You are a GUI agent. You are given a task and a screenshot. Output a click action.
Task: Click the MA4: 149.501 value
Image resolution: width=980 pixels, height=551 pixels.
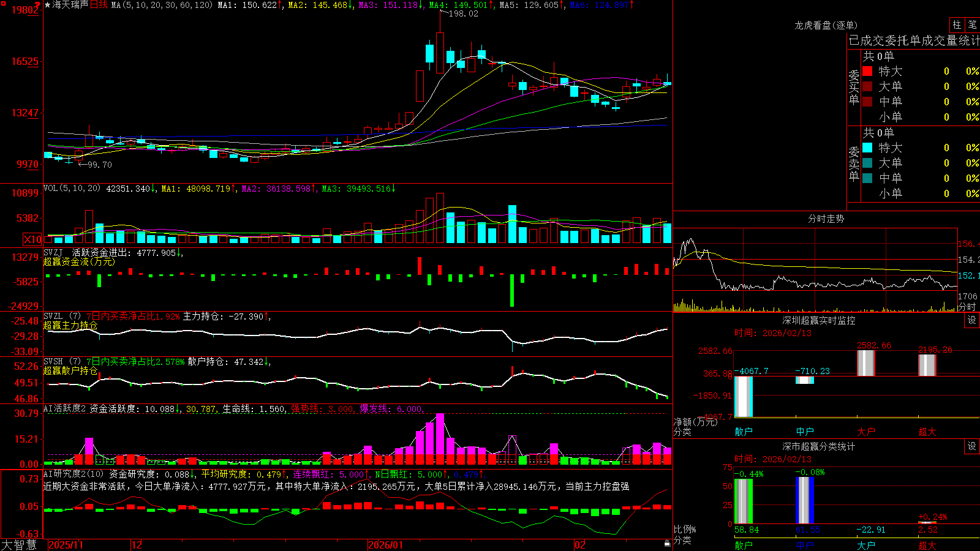(459, 5)
